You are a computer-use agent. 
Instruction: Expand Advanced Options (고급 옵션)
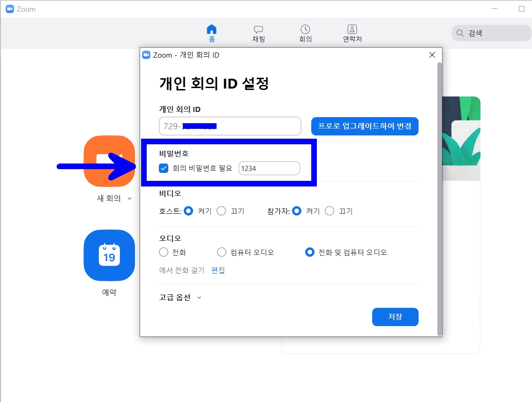[180, 298]
